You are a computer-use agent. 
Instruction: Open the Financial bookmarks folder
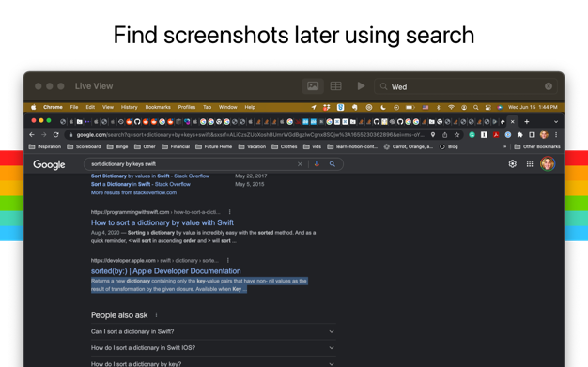click(176, 146)
